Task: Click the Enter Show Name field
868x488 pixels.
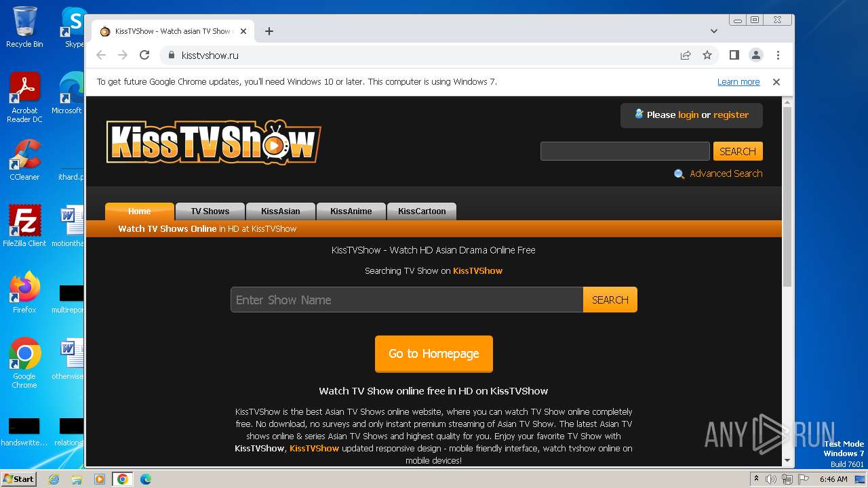Action: [407, 300]
